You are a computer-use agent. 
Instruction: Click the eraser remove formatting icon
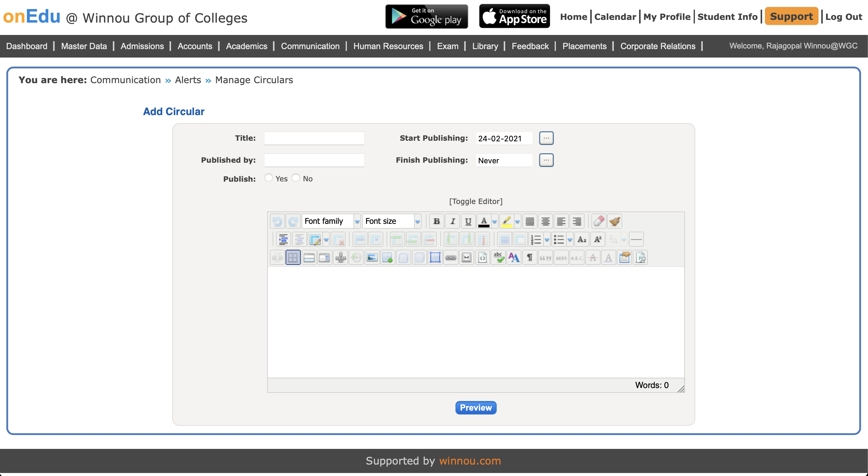[x=598, y=221]
